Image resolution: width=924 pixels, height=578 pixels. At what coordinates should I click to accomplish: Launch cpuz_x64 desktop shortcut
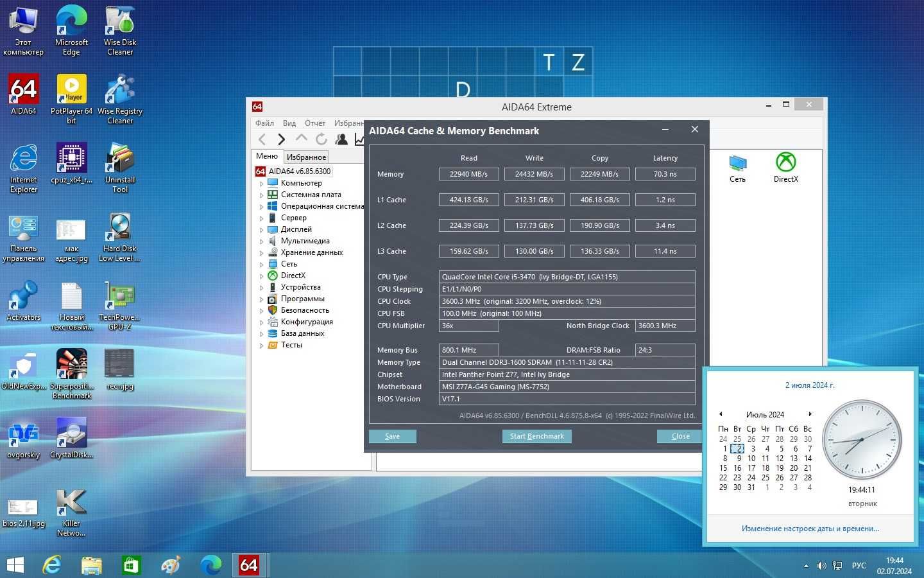pos(71,163)
